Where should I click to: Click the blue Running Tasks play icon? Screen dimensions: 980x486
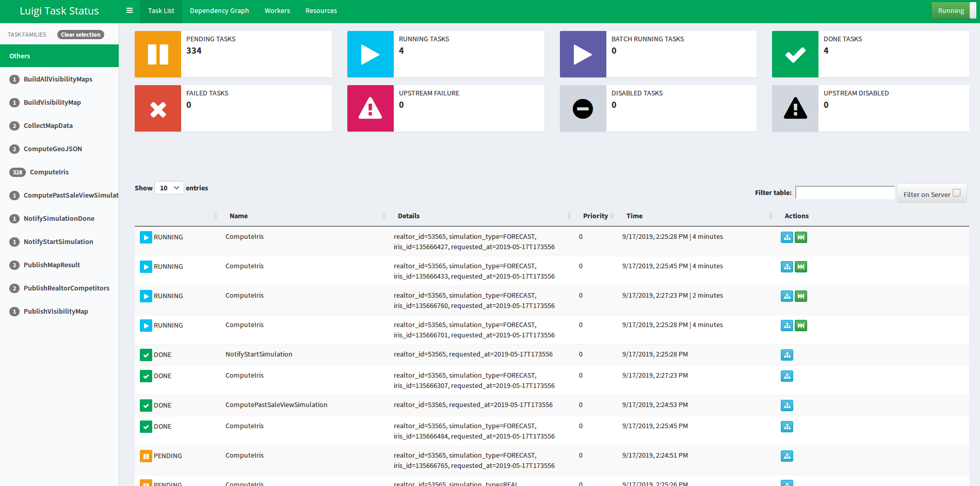point(371,54)
